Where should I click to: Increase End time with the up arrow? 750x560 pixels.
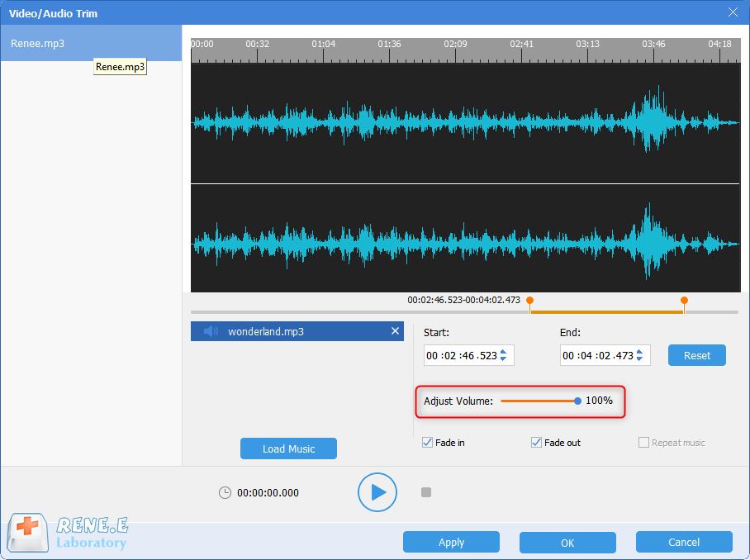639,352
